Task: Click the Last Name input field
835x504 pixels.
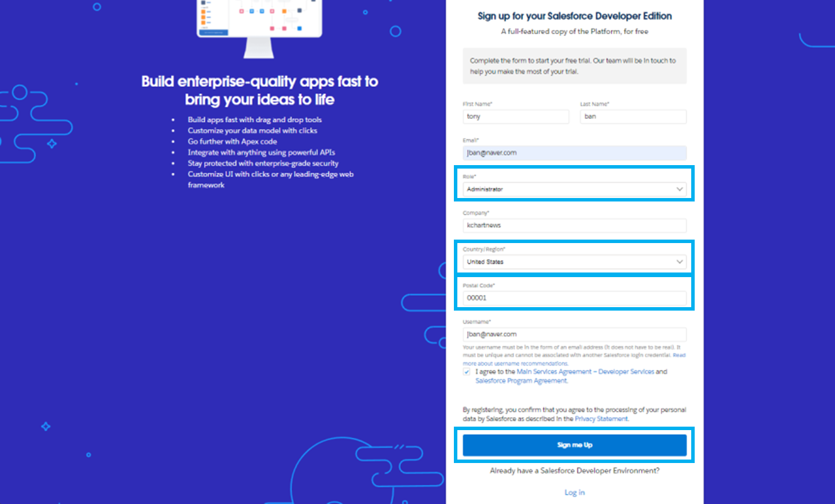Action: coord(633,117)
